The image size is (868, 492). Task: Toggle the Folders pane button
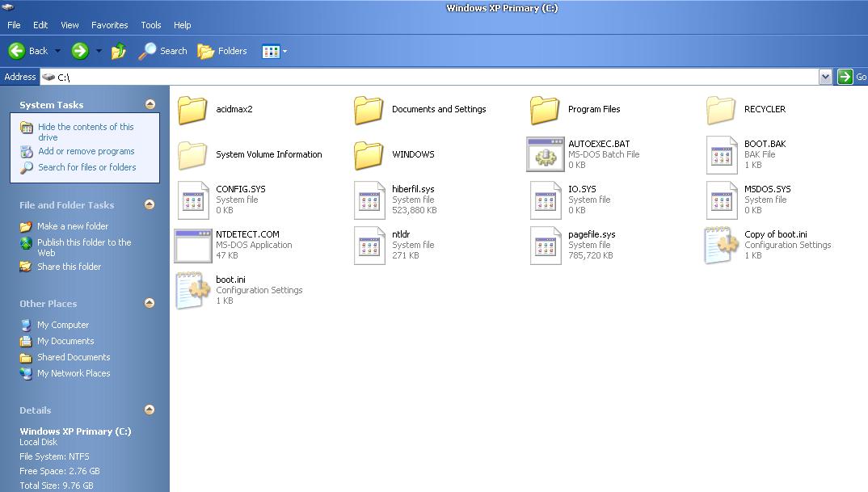click(222, 51)
